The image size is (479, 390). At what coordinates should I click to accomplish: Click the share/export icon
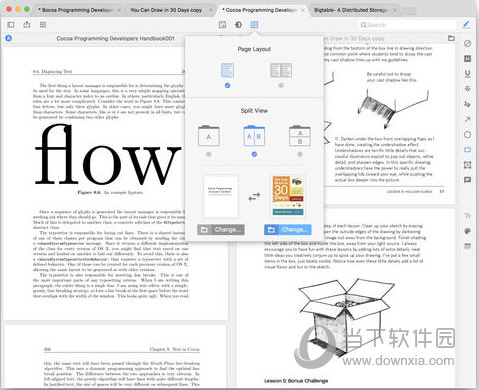click(x=27, y=24)
